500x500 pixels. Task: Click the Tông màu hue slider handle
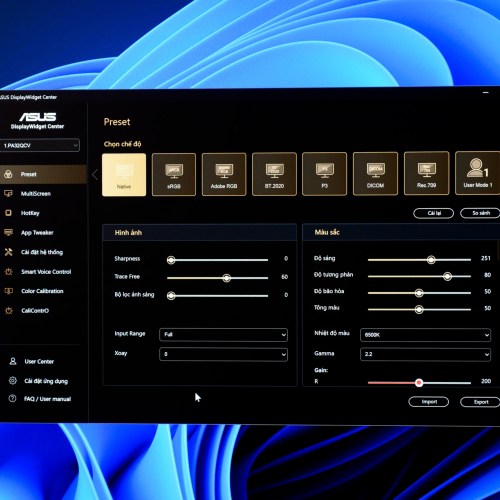[419, 310]
